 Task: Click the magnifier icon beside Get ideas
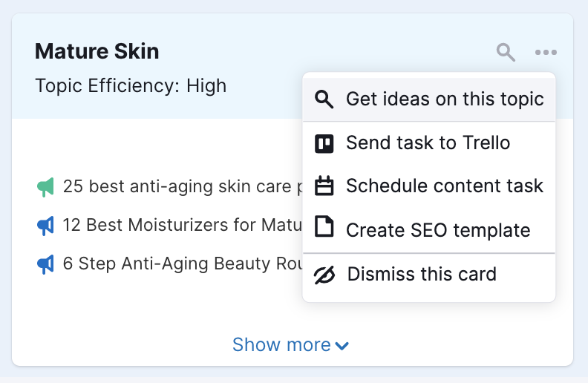click(324, 99)
